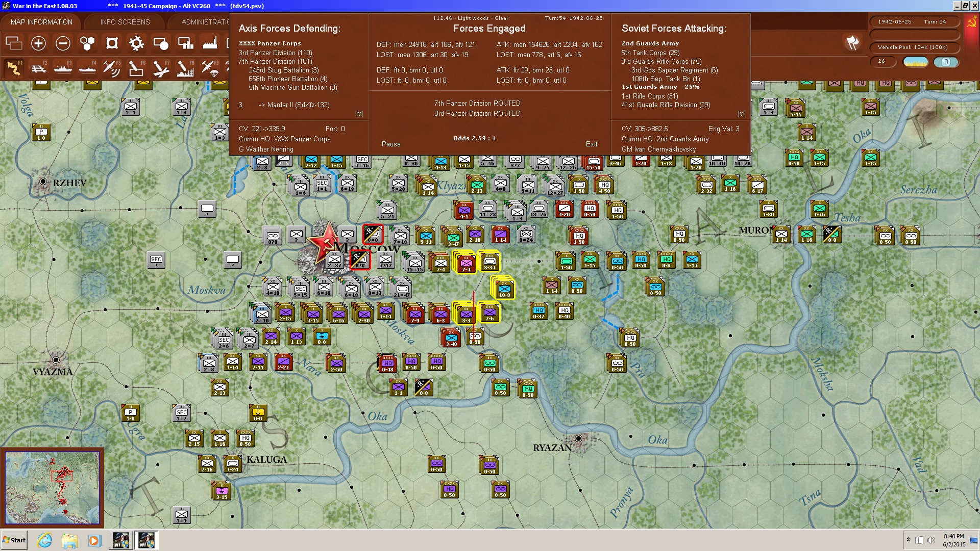Zoom out the map with minus icon
This screenshot has width=980, height=551.
click(63, 43)
